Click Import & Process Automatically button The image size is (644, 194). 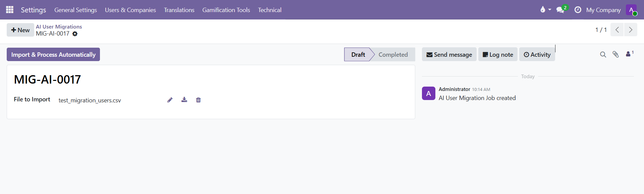pyautogui.click(x=53, y=54)
